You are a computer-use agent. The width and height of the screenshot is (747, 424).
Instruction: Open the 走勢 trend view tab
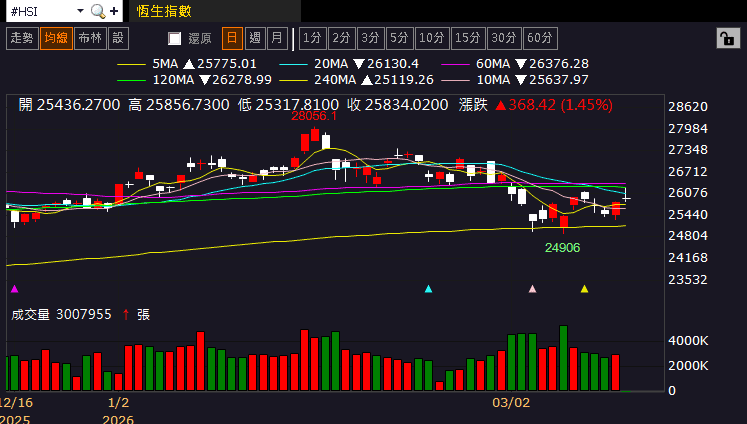pyautogui.click(x=21, y=38)
